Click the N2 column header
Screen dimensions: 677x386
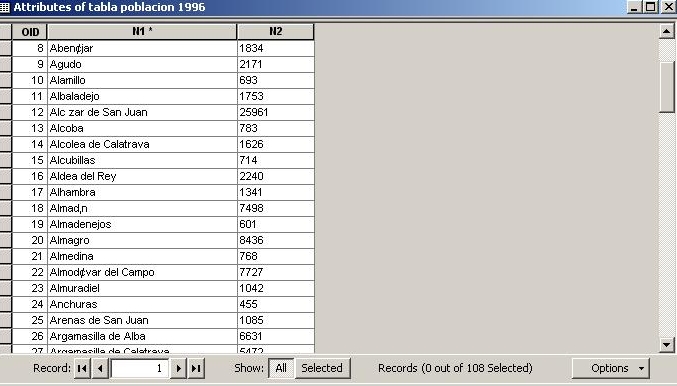(x=275, y=32)
